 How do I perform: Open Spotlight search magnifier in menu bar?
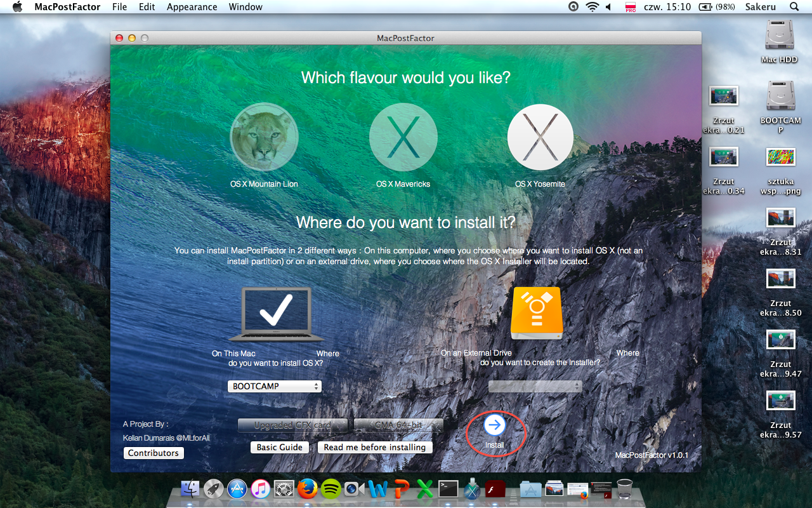click(794, 7)
